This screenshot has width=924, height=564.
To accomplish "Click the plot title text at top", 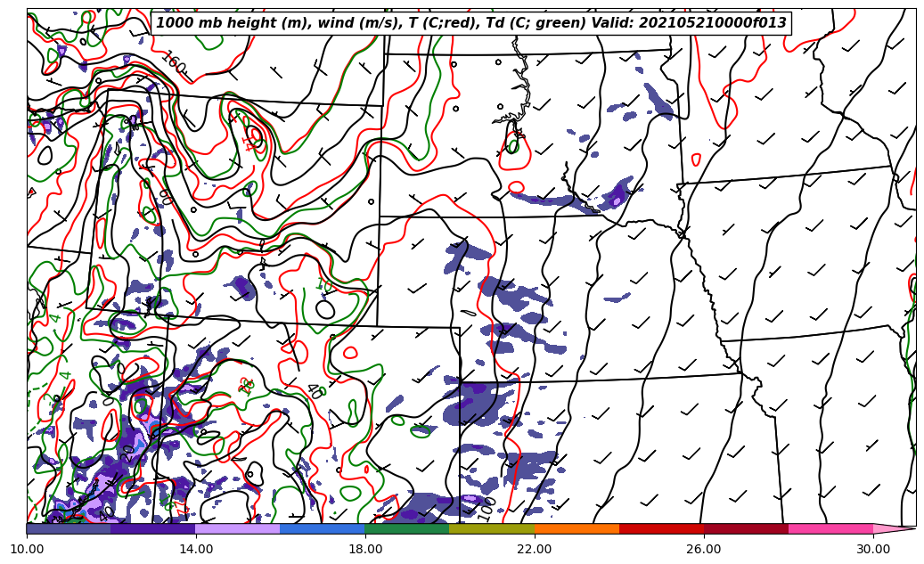I will 471,23.
